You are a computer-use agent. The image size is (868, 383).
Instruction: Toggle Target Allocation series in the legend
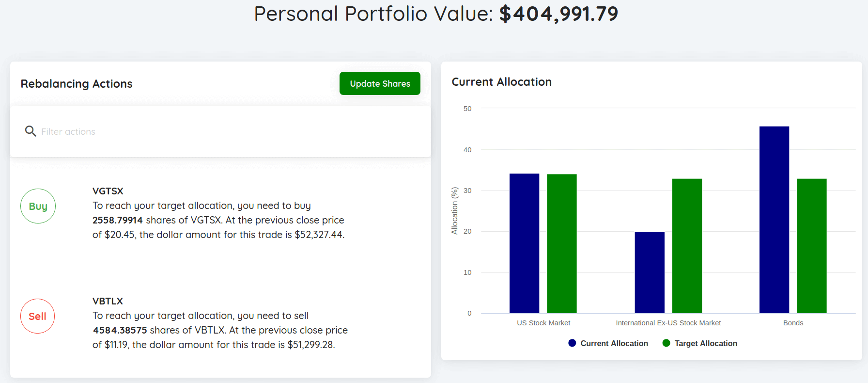699,343
